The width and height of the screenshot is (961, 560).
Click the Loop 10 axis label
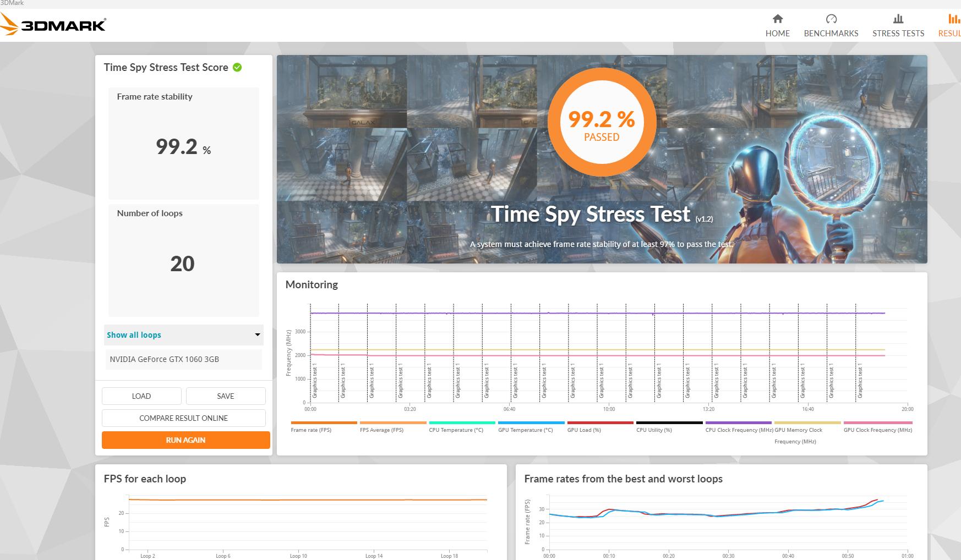298,556
